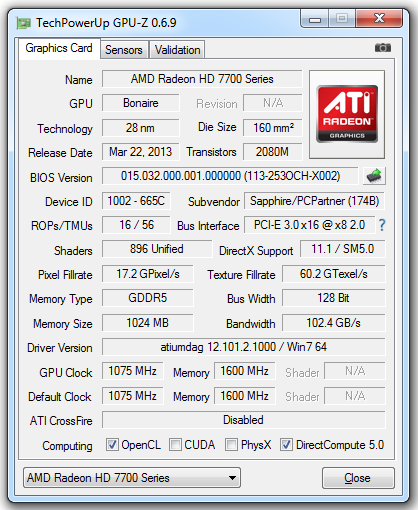418x510 pixels.
Task: Click the GPU-Z title bar app icon
Action: pyautogui.click(x=24, y=23)
